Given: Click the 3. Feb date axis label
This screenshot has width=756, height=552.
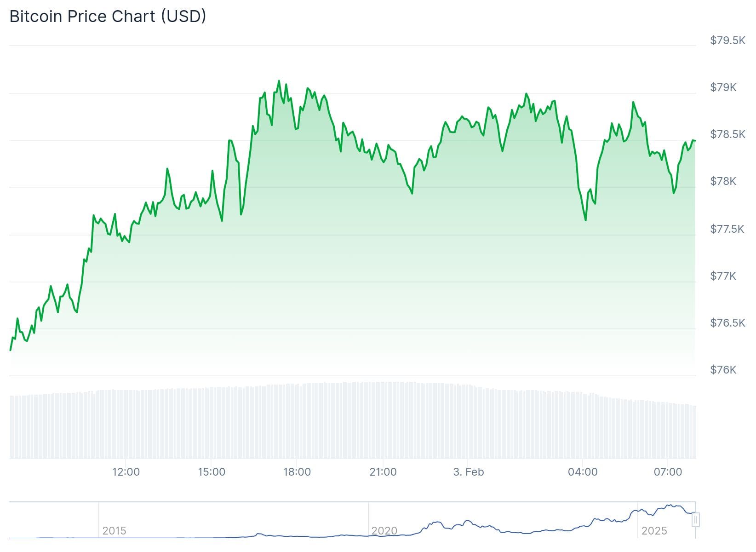Looking at the screenshot, I should 468,472.
